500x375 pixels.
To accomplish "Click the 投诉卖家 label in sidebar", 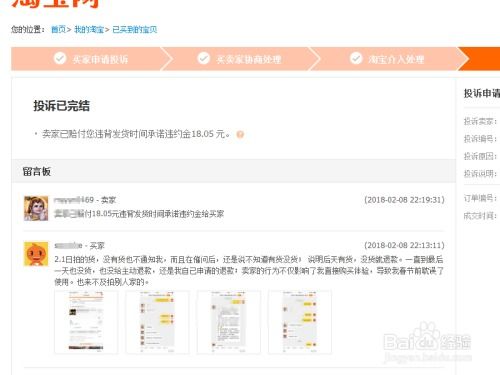I will point(480,121).
